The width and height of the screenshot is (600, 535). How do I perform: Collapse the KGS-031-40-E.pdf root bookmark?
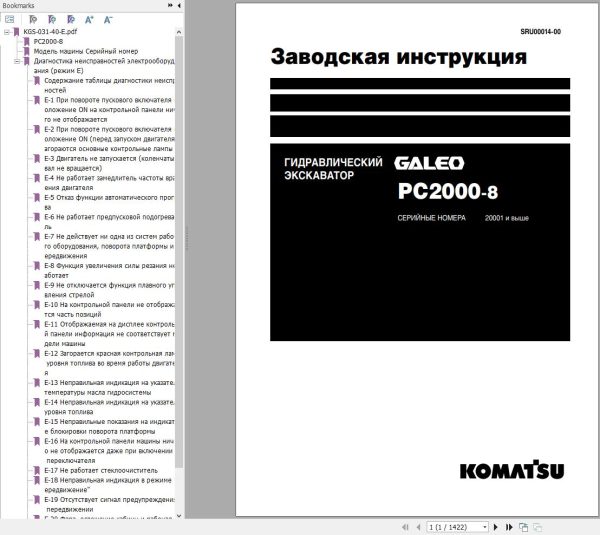7,32
